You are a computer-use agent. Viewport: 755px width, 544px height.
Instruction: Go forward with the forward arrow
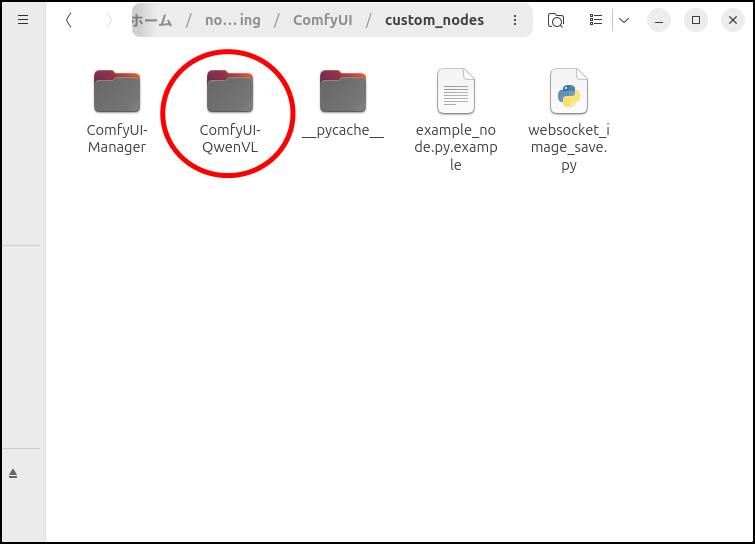[x=108, y=20]
